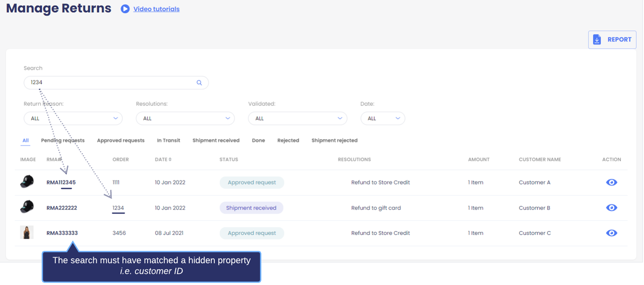This screenshot has height=285, width=644.
Task: Expand the Validated dropdown
Action: point(297,118)
